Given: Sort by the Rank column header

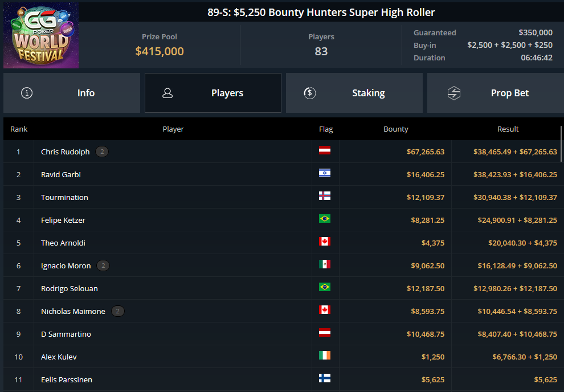Looking at the screenshot, I should pos(19,129).
